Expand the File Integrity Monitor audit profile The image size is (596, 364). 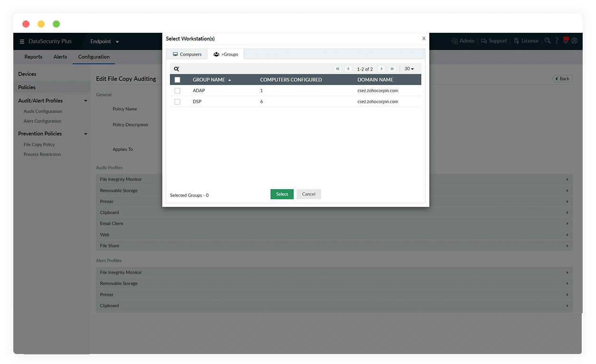334,180
